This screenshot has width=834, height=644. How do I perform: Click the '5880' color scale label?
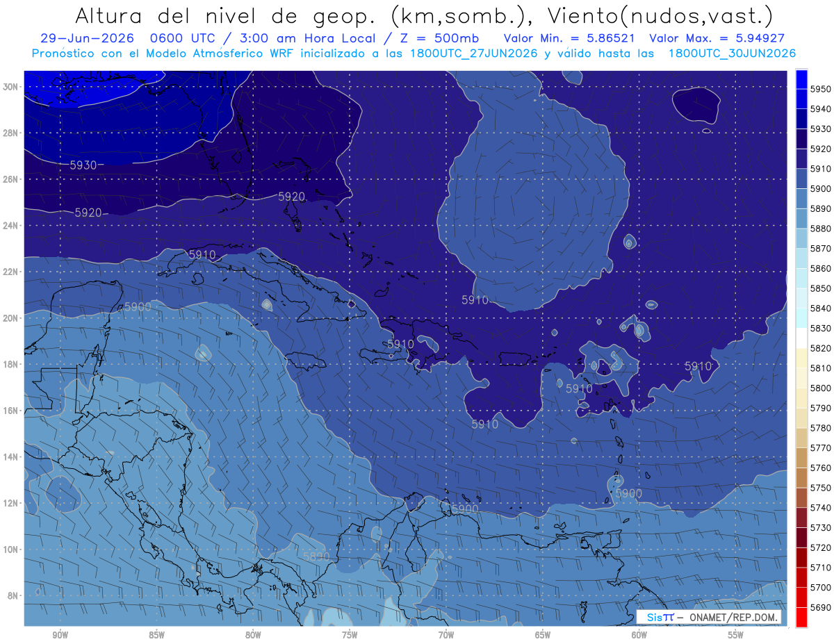tap(822, 229)
